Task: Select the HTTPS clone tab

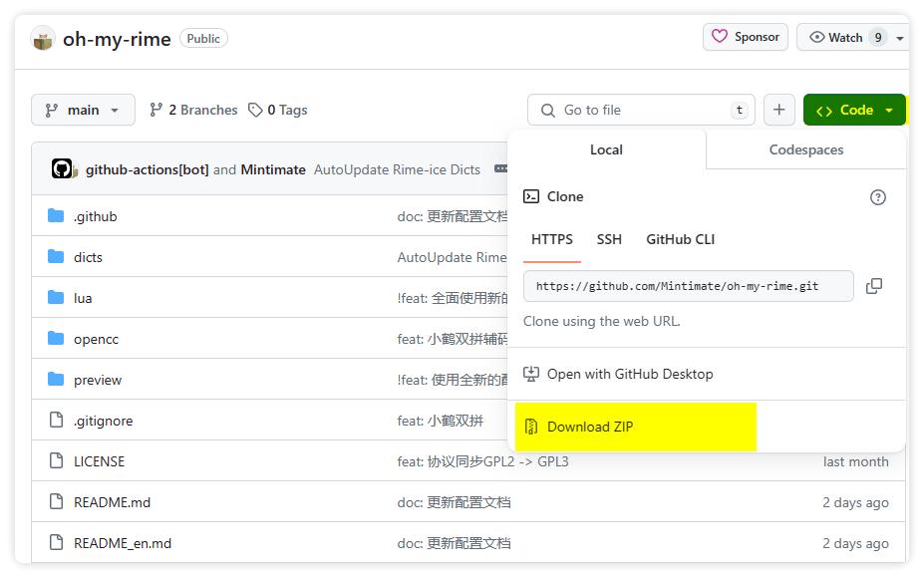Action: click(551, 239)
